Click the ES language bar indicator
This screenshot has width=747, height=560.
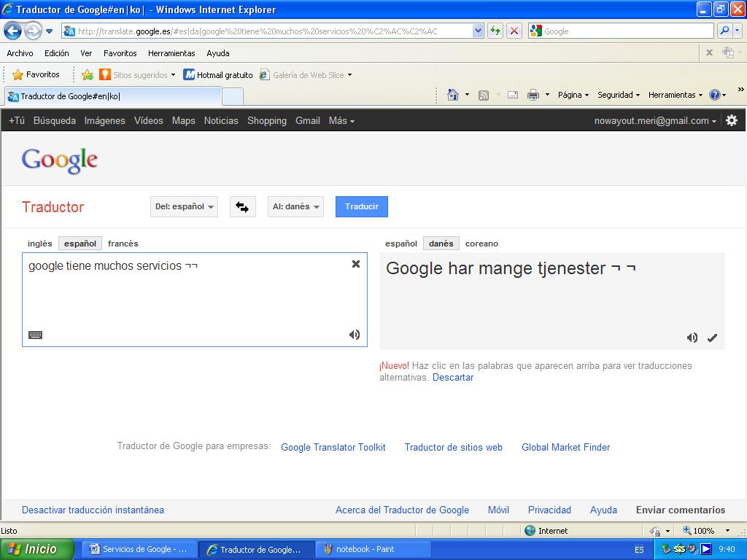(639, 550)
